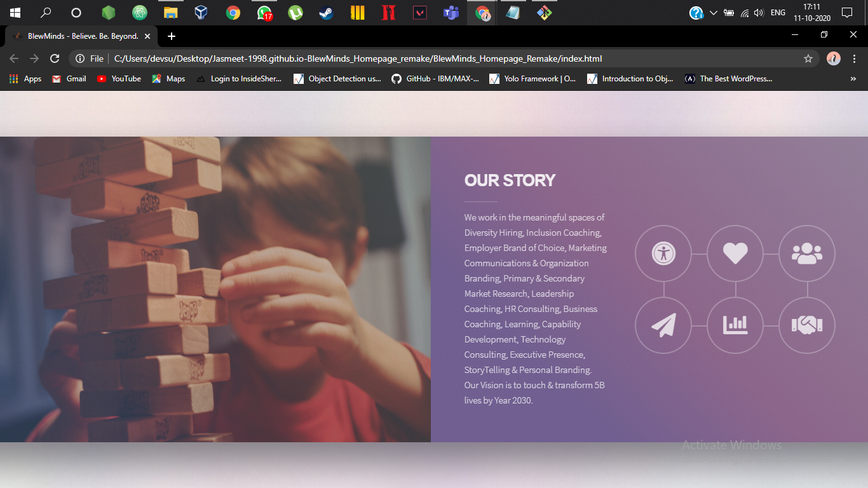Click the accessibility person circle icon
This screenshot has width=868, height=488.
663,254
